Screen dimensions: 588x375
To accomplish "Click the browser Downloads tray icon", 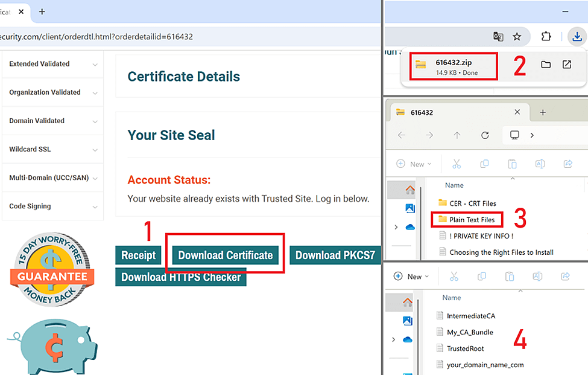I will [577, 36].
